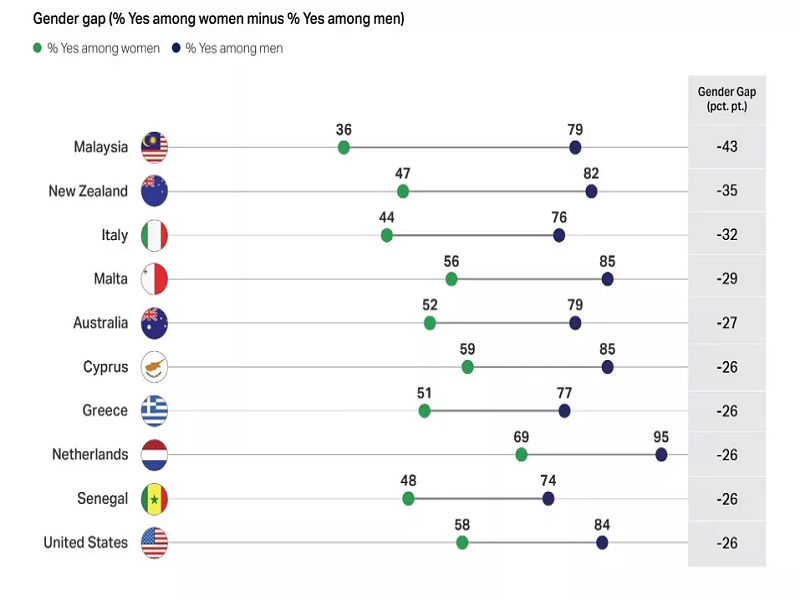Select the Senegal flag icon
Image resolution: width=800 pixels, height=600 pixels.
[154, 498]
